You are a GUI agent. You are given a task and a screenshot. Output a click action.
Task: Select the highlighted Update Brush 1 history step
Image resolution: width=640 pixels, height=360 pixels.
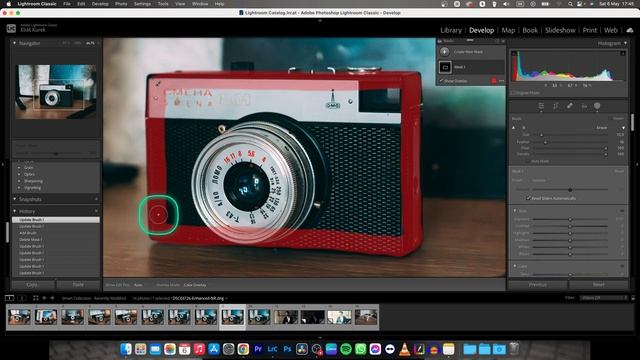(x=56, y=220)
